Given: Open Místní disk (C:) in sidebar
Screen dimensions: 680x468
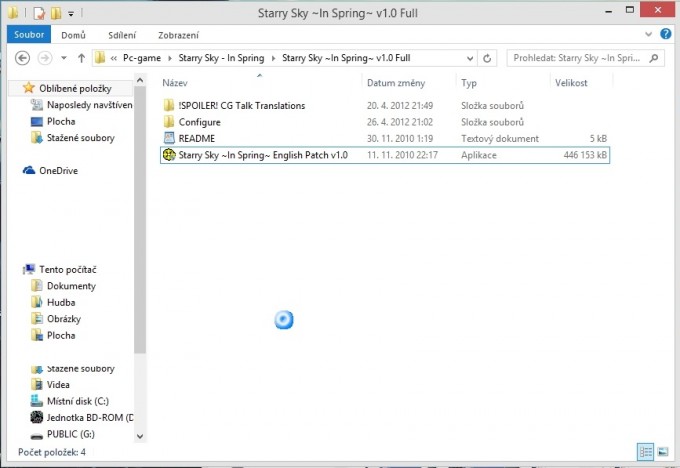Looking at the screenshot, I should coord(78,401).
